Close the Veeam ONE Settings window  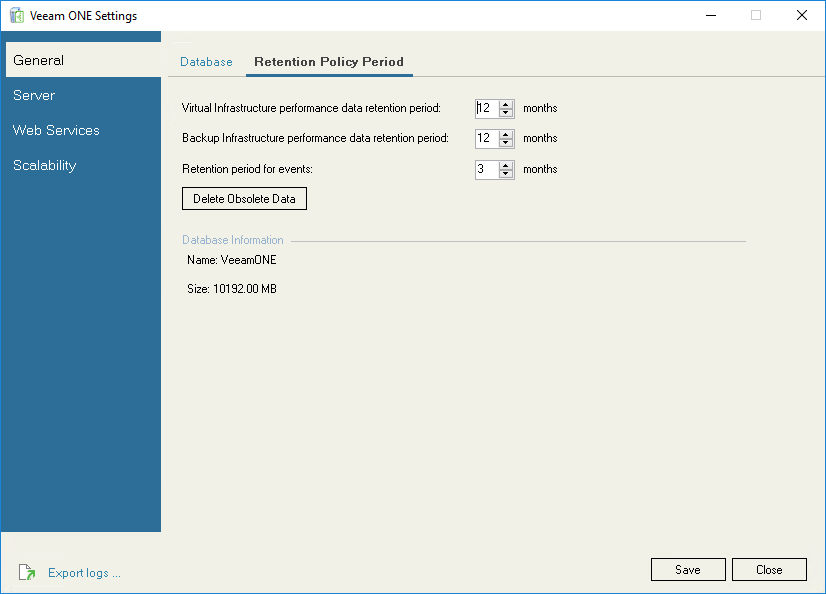[769, 569]
